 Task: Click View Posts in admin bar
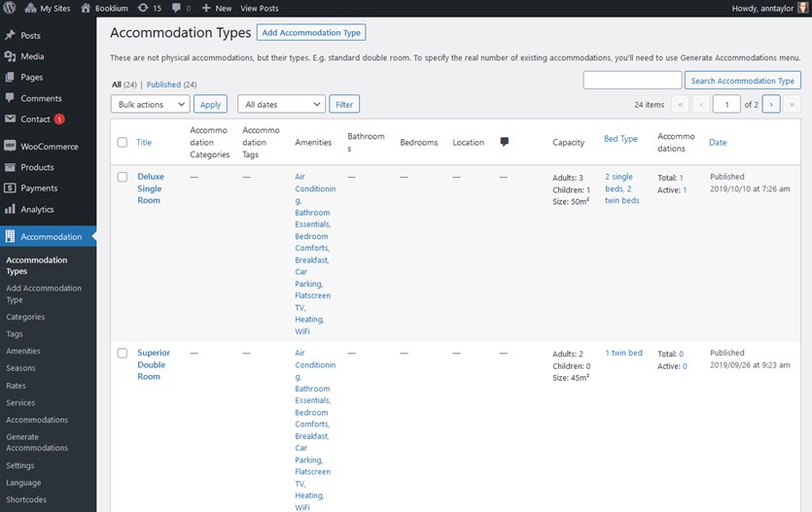coord(260,9)
